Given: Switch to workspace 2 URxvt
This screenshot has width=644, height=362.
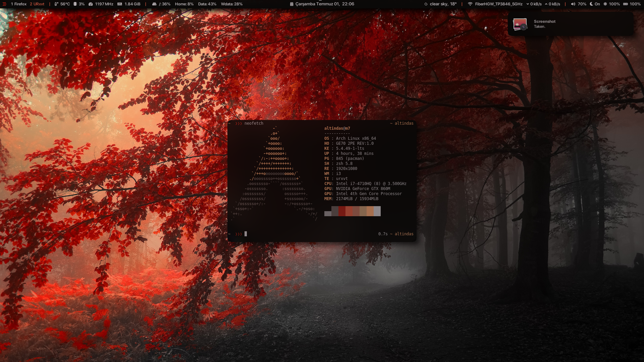Looking at the screenshot, I should tap(37, 4).
